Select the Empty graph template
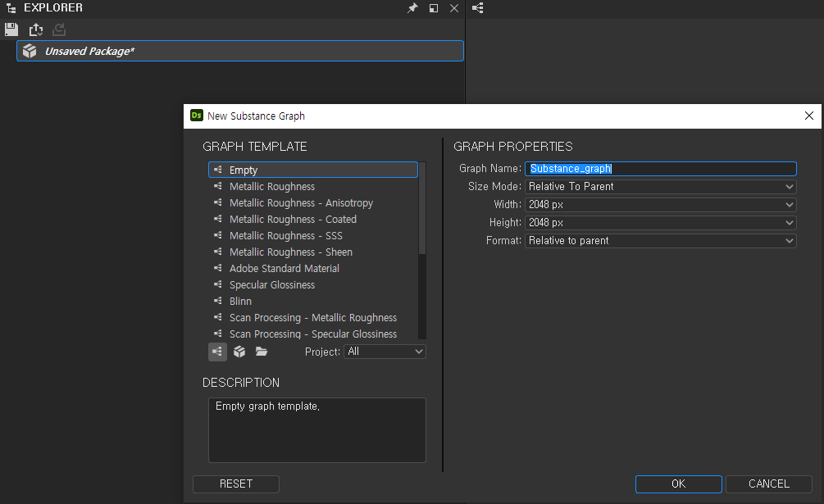The width and height of the screenshot is (824, 504). (x=313, y=170)
